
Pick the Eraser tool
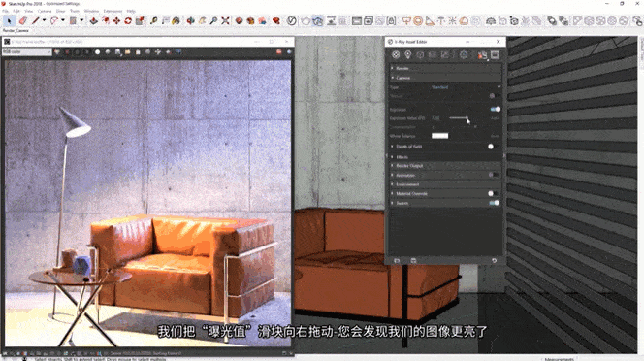click(23, 20)
